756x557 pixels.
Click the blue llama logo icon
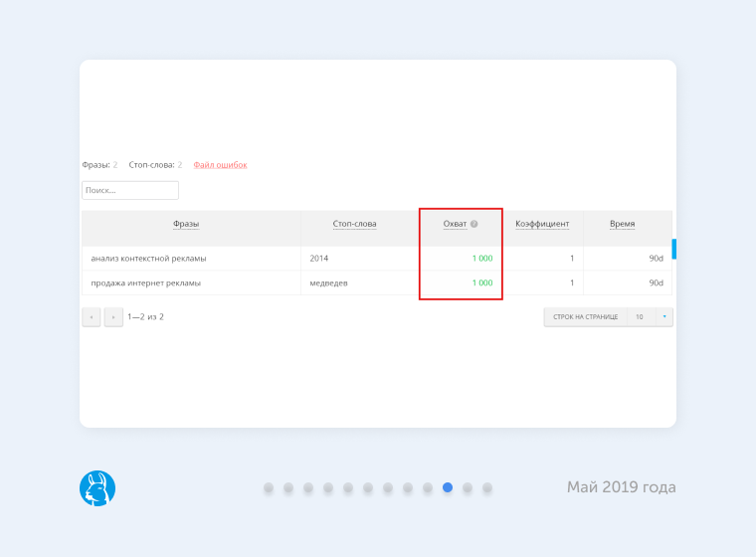[97, 488]
